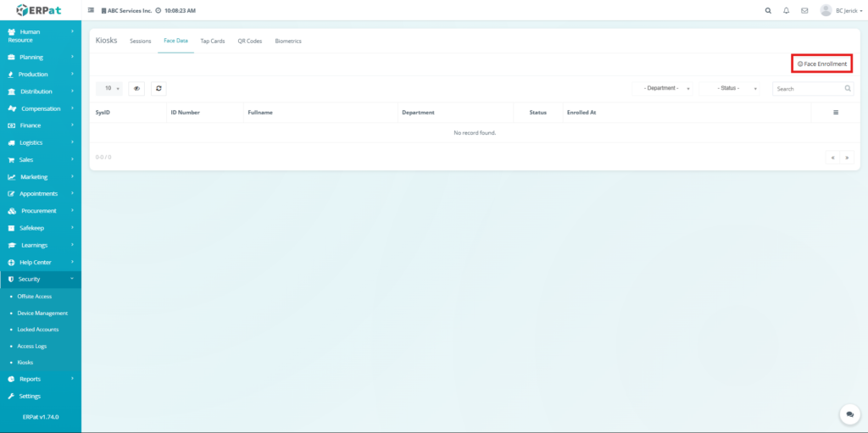Open the chat bubble icon at bottom right
The width and height of the screenshot is (868, 433).
[849, 414]
